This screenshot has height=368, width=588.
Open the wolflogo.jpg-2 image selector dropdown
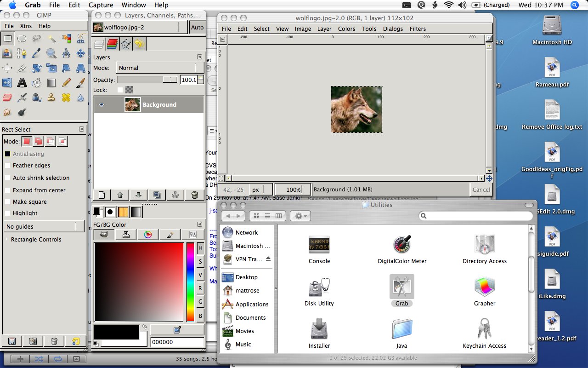(140, 28)
